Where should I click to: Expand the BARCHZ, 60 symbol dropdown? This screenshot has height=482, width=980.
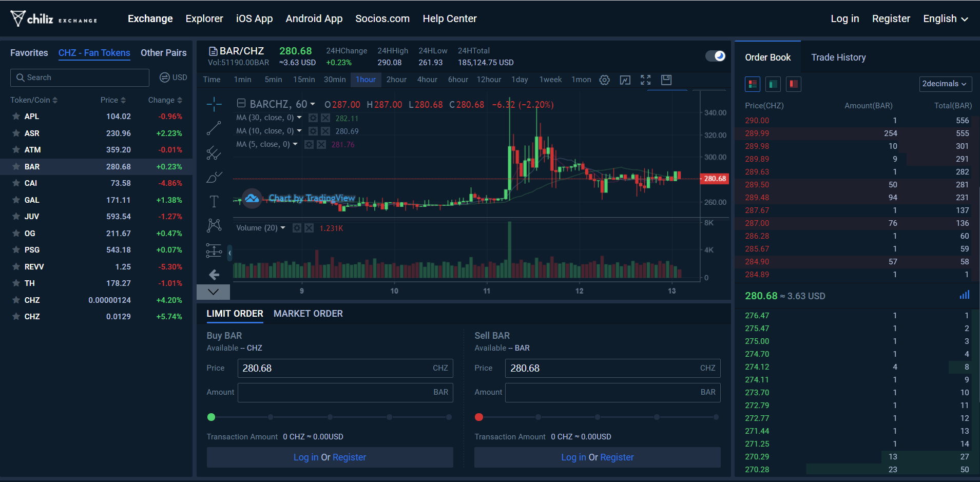pos(313,104)
